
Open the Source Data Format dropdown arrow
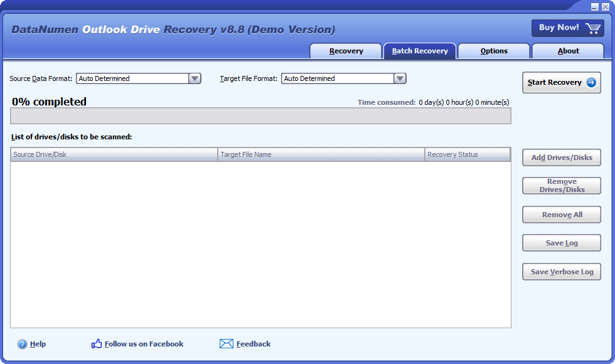pos(195,78)
